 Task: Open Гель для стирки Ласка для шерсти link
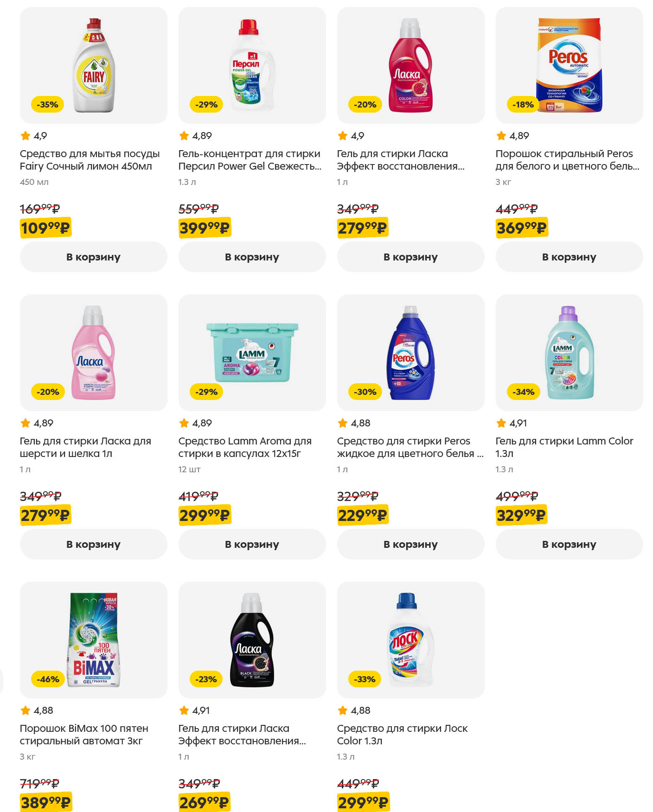pyautogui.click(x=85, y=447)
